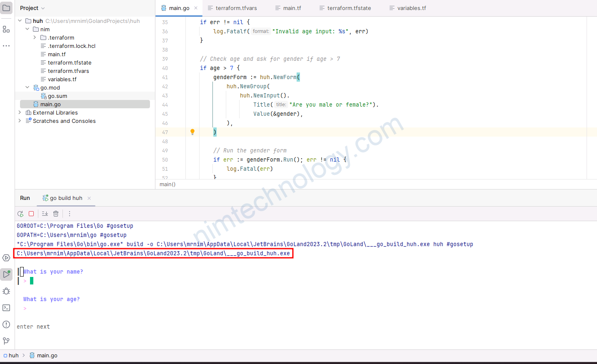597x364 pixels.
Task: Switch to the variables.tf editor tab
Action: [x=411, y=8]
